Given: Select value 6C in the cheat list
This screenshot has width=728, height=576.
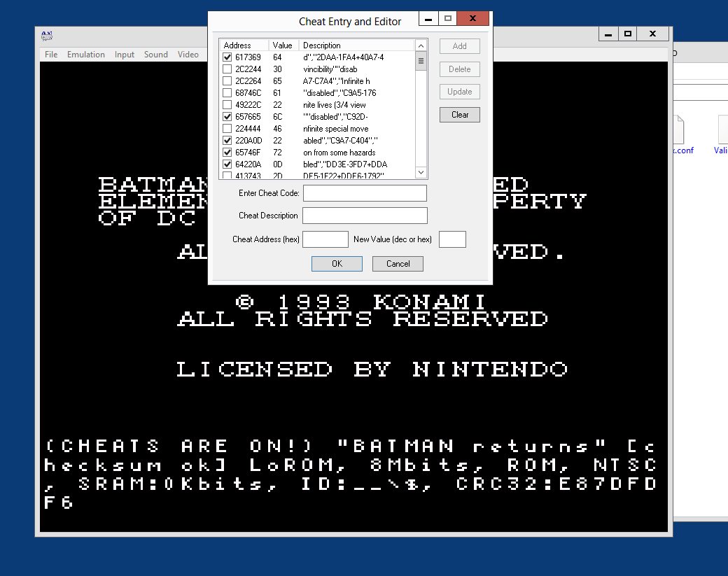Looking at the screenshot, I should pos(278,116).
